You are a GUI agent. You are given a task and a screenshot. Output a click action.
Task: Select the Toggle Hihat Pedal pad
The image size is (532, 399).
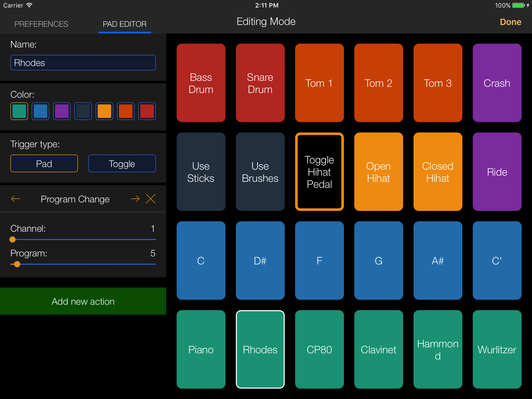pos(319,172)
